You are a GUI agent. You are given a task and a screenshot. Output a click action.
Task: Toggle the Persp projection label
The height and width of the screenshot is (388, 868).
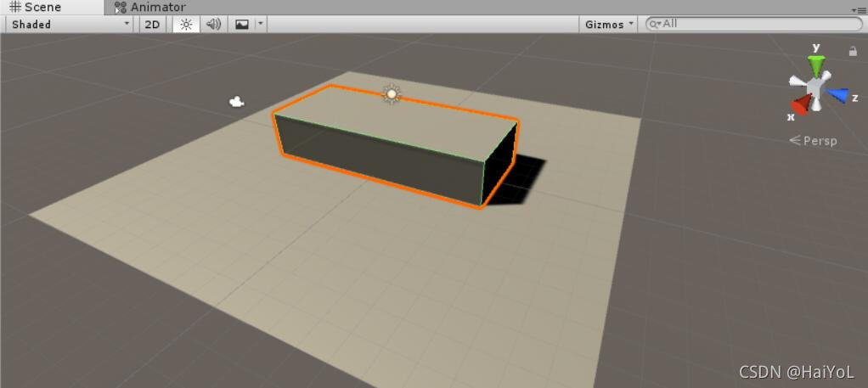point(813,141)
